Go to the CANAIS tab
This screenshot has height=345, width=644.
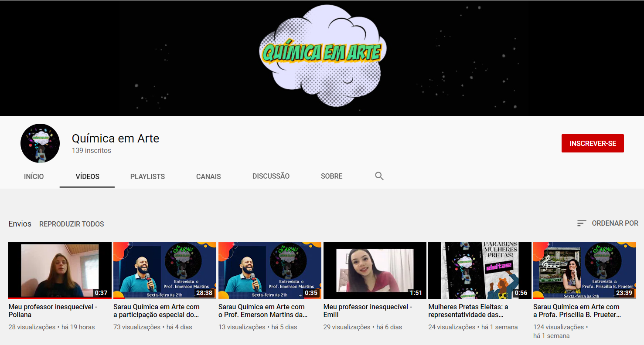[x=208, y=176]
